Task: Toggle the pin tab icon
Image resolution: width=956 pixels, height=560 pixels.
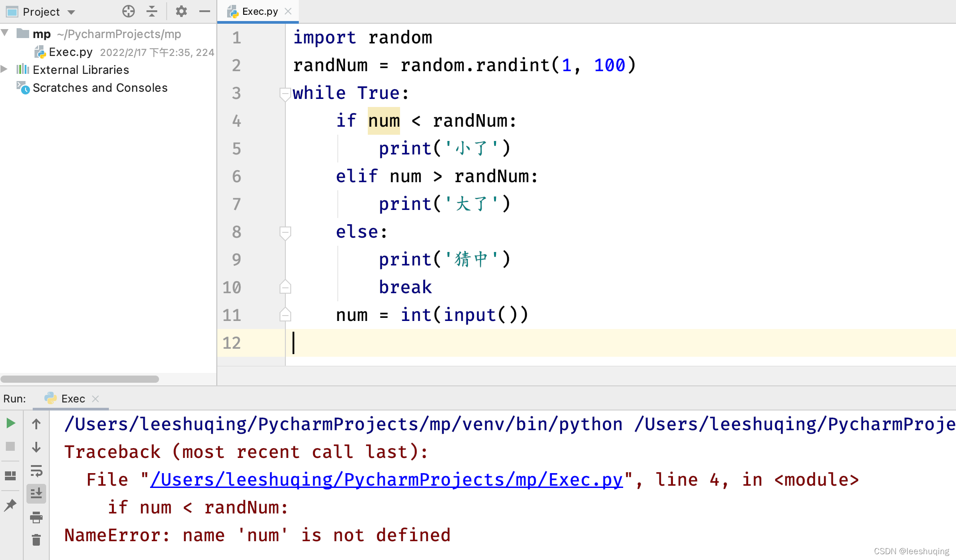Action: point(11,505)
